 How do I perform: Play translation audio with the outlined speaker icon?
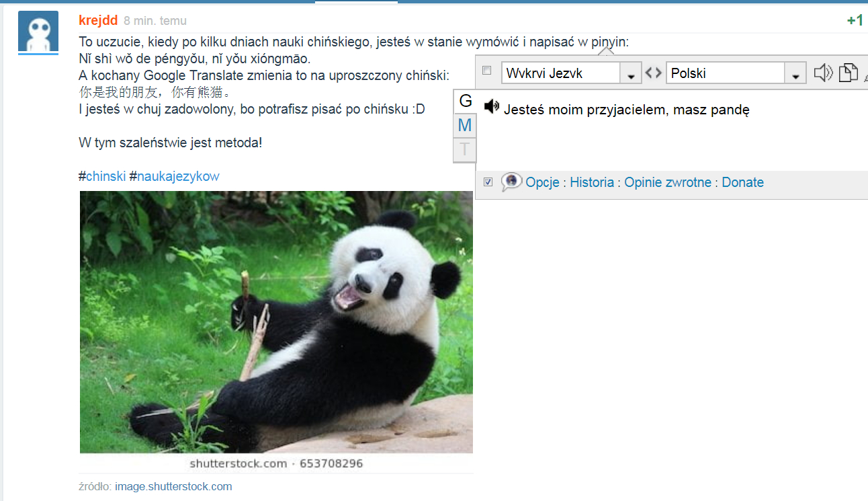click(823, 73)
